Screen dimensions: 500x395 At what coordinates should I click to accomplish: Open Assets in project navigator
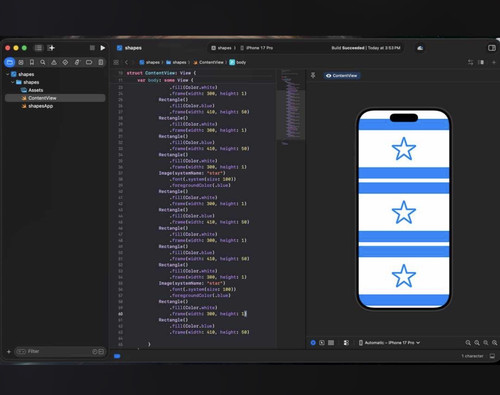(x=32, y=90)
